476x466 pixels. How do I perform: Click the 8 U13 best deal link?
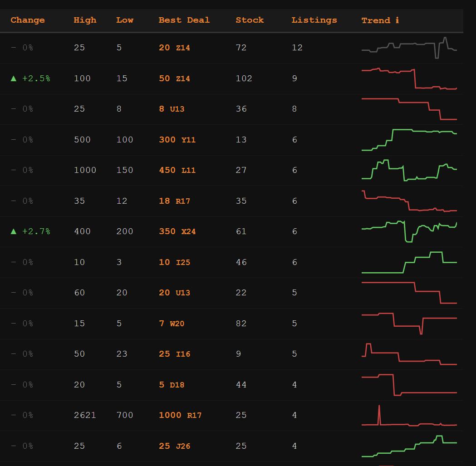click(172, 109)
